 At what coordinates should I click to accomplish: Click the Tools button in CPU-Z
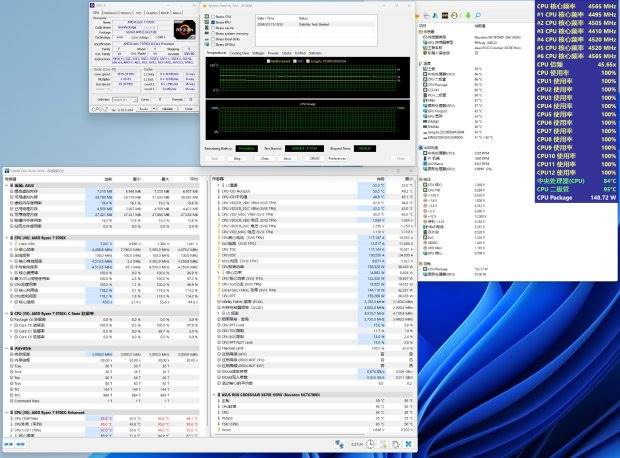pyautogui.click(x=144, y=109)
